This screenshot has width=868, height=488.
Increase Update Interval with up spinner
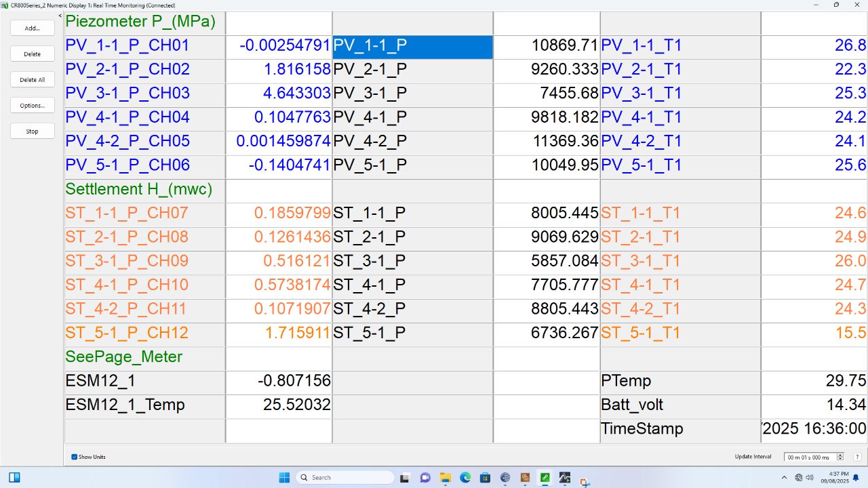[x=840, y=455]
